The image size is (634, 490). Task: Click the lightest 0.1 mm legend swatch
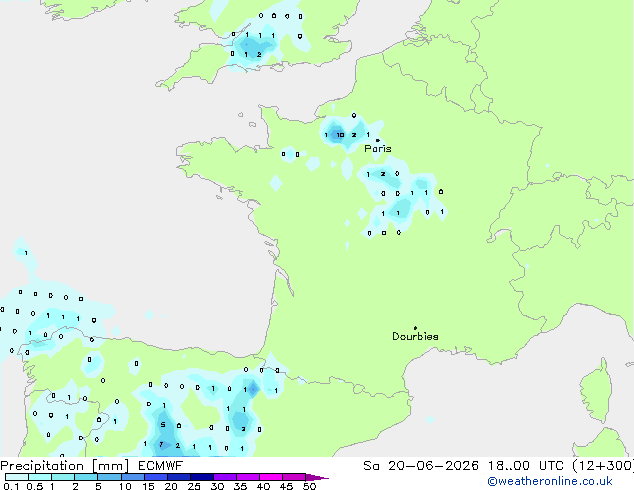pos(17,477)
